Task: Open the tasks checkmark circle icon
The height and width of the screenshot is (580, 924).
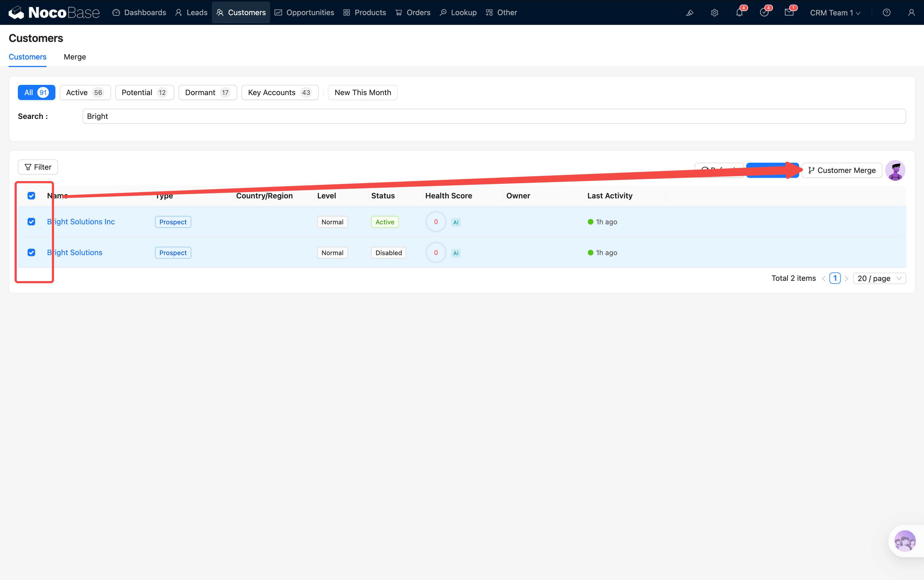Action: point(764,13)
